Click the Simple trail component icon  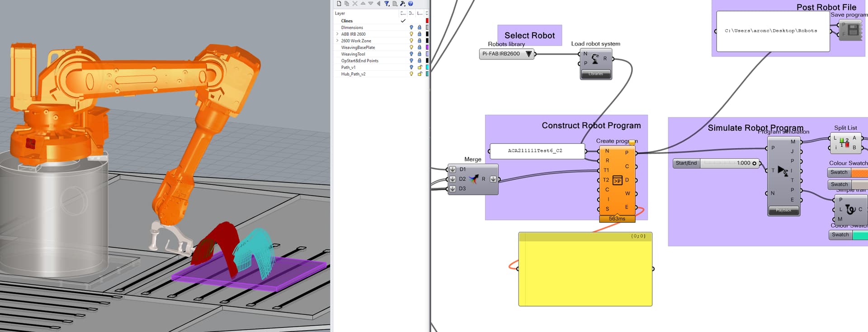pos(850,209)
